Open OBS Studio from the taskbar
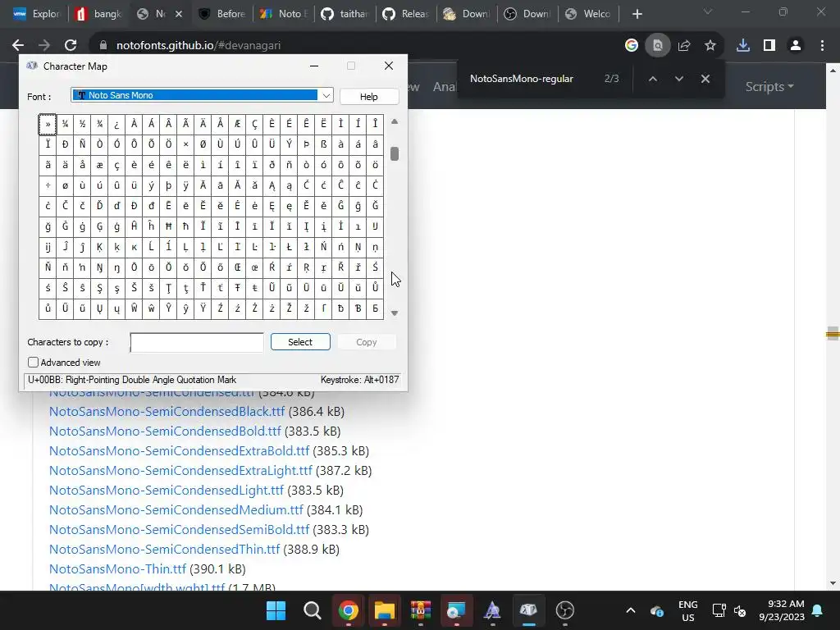Image resolution: width=840 pixels, height=630 pixels. click(564, 610)
